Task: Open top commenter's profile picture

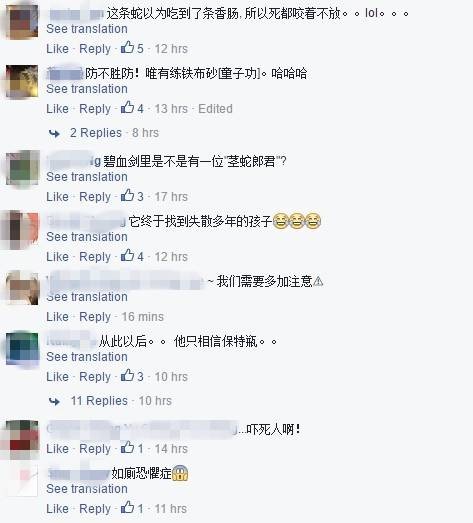Action: 22,21
